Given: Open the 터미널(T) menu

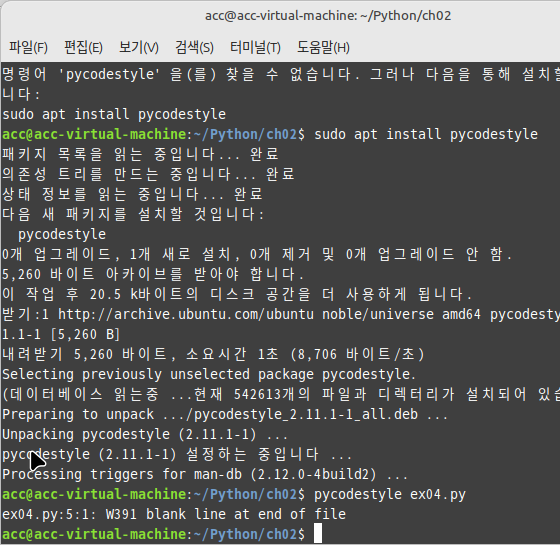Looking at the screenshot, I should (x=255, y=47).
